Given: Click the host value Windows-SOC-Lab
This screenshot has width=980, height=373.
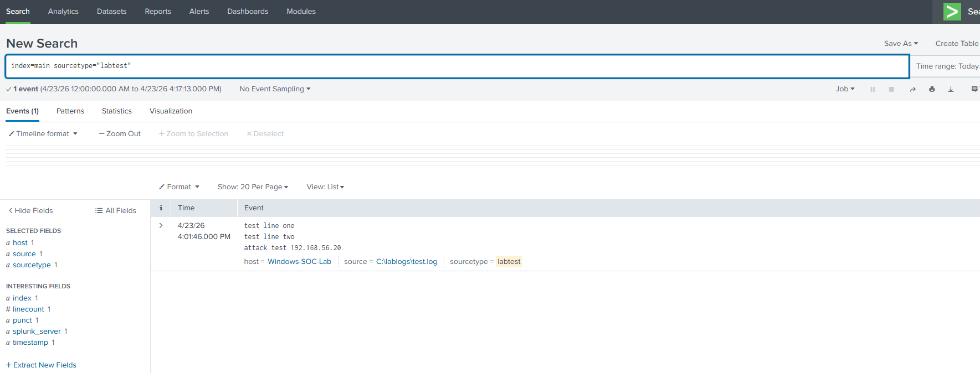Looking at the screenshot, I should pyautogui.click(x=299, y=262).
